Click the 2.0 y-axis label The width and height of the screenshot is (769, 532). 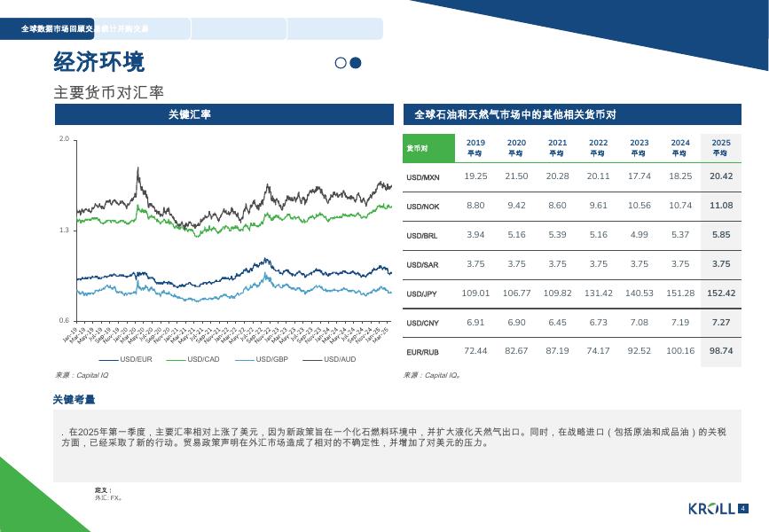pos(64,138)
